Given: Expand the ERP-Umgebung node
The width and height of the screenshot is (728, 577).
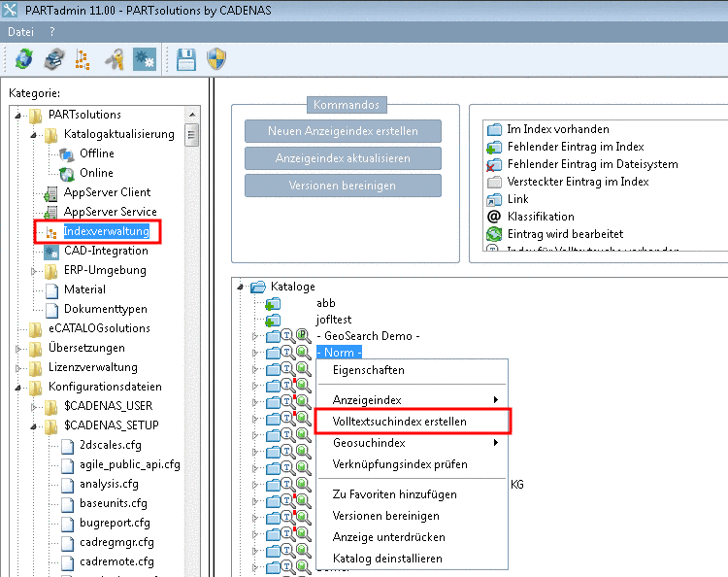Looking at the screenshot, I should (33, 270).
